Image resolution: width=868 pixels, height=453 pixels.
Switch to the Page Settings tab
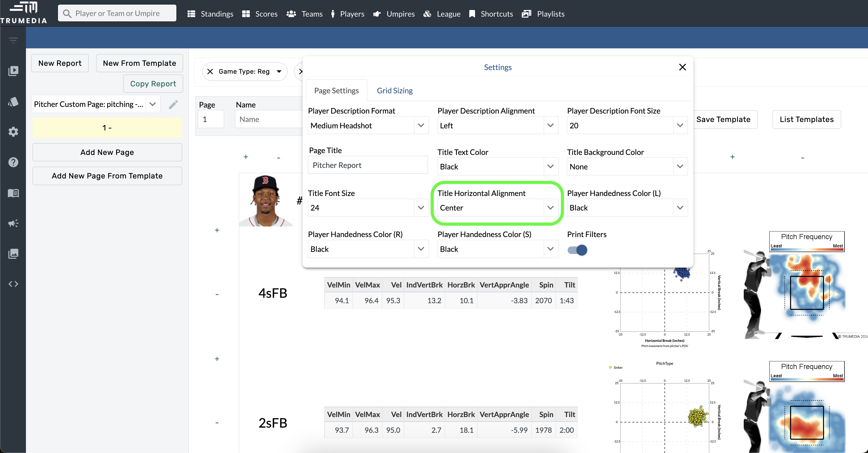point(336,90)
